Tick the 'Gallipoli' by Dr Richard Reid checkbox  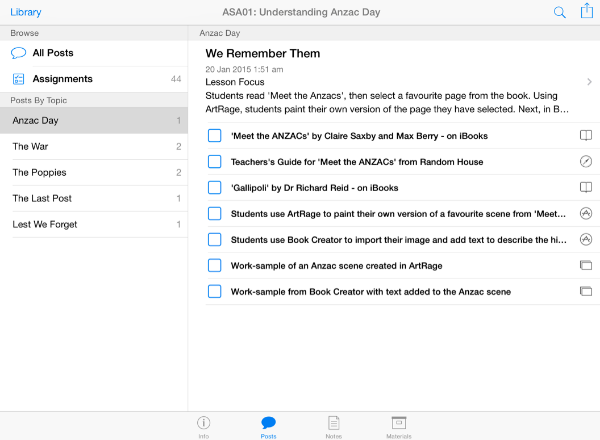point(214,187)
